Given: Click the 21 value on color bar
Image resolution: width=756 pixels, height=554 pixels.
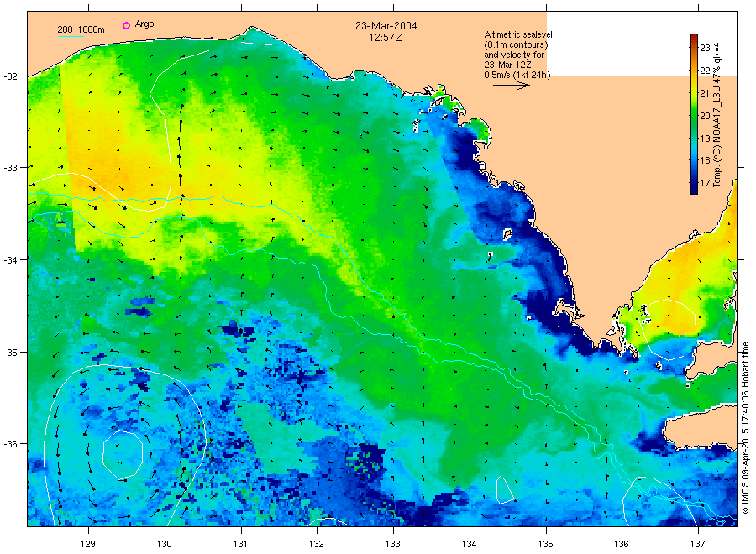Looking at the screenshot, I should click(705, 93).
